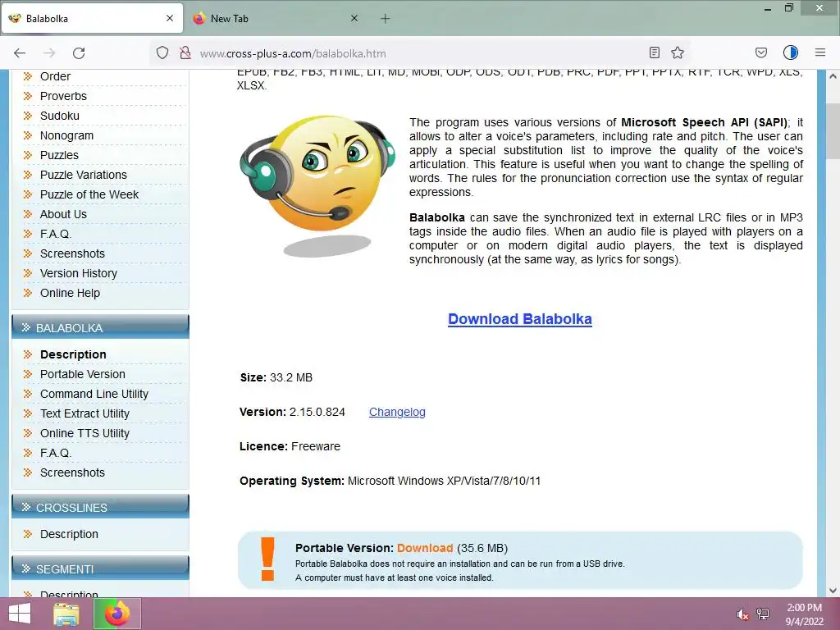Click the Size 33.2 MB text

(276, 377)
